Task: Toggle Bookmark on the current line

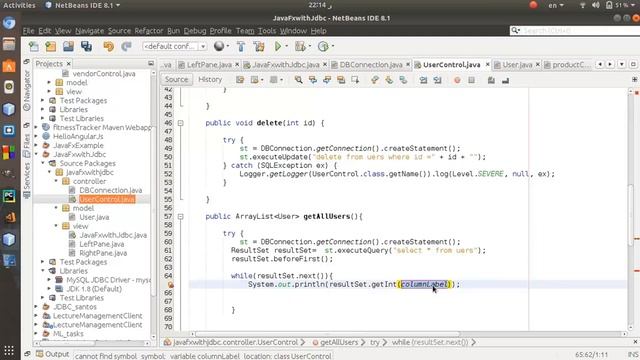Action: tap(403, 80)
